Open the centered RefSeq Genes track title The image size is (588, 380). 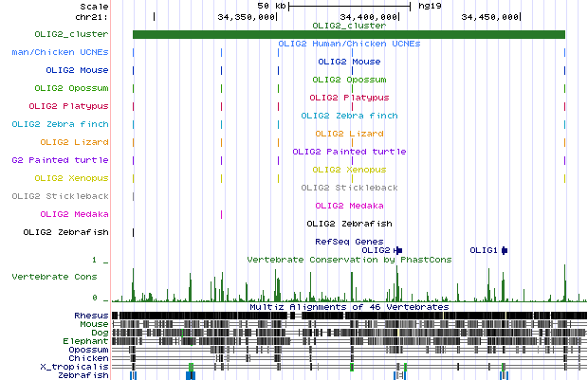(x=349, y=242)
